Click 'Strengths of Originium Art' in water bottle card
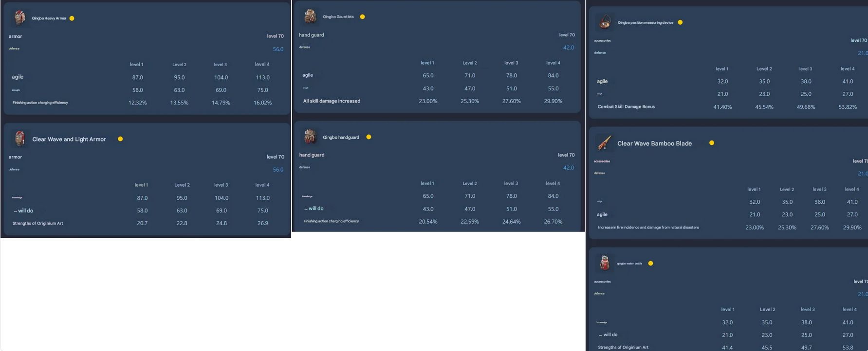This screenshot has height=351, width=868. [623, 347]
